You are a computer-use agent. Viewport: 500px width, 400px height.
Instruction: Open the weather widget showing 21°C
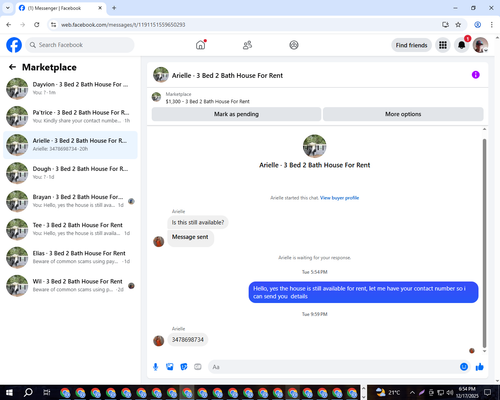(x=388, y=392)
